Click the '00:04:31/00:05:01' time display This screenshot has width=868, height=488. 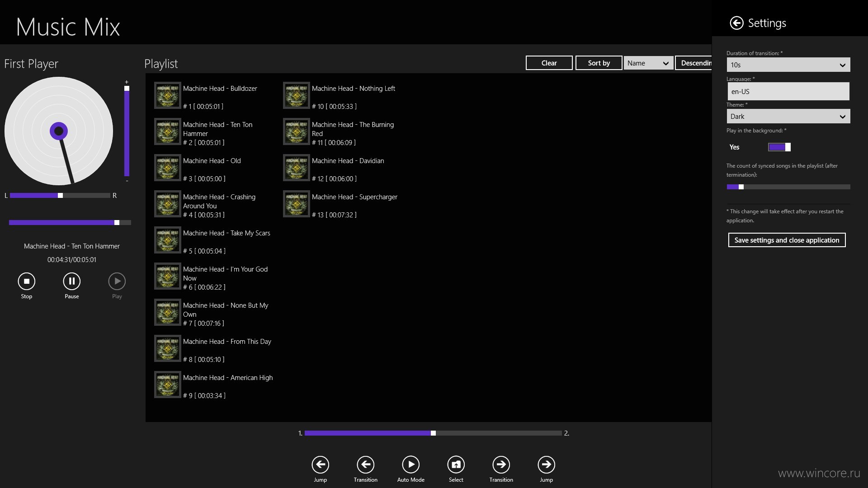72,260
